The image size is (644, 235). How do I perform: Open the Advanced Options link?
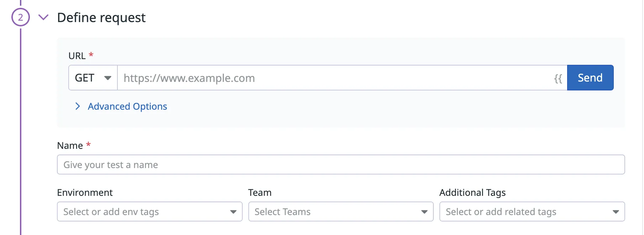tap(127, 106)
